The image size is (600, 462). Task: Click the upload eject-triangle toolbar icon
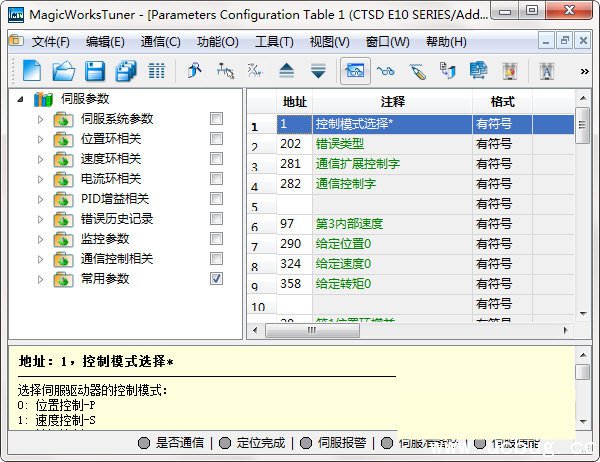[286, 71]
